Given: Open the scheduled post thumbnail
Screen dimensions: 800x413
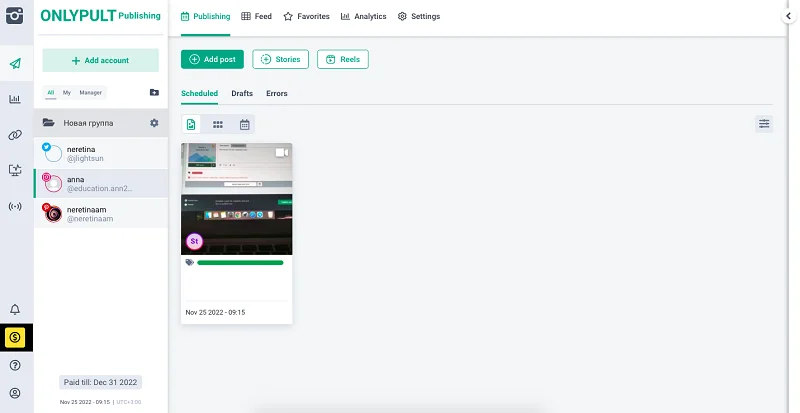Looking at the screenshot, I should pos(236,199).
